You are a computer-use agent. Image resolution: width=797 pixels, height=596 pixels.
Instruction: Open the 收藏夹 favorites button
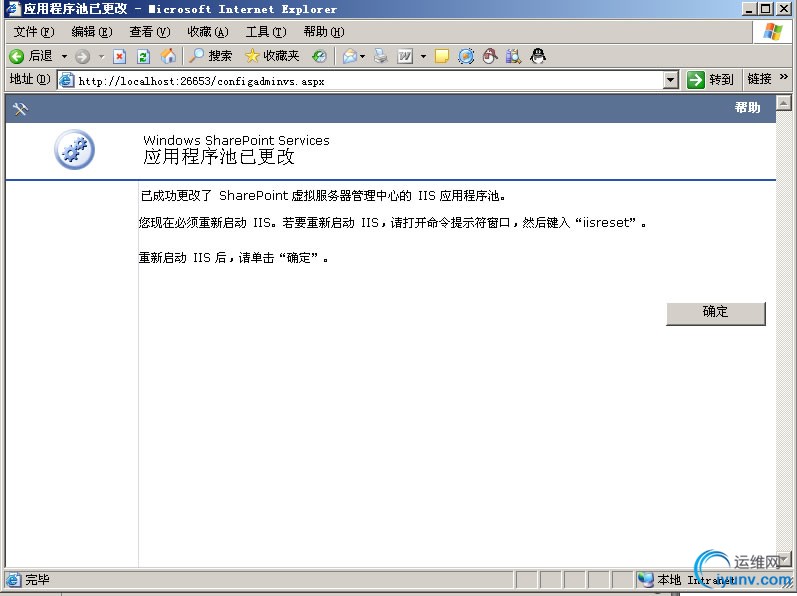click(x=272, y=56)
